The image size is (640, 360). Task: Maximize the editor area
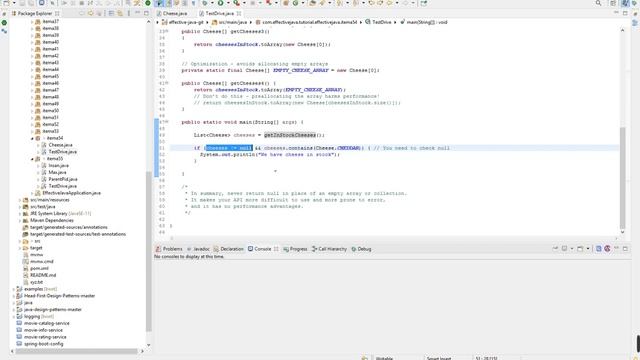click(x=625, y=13)
